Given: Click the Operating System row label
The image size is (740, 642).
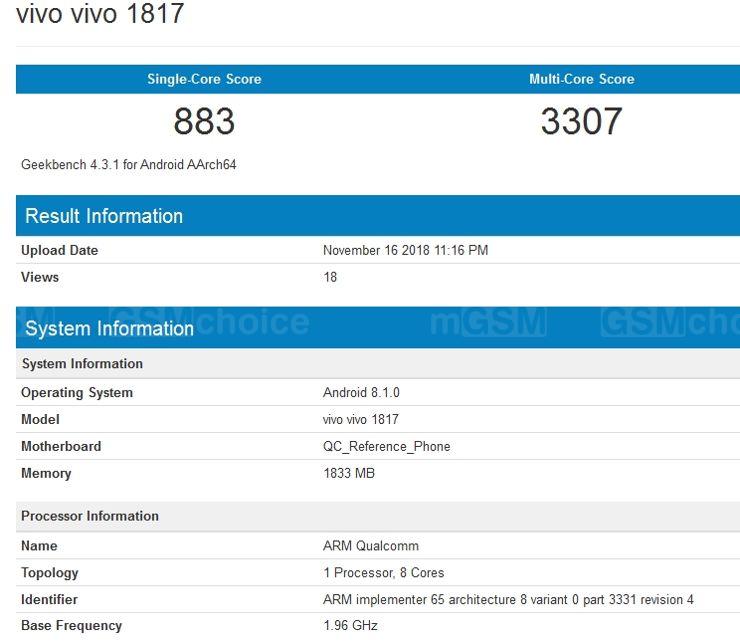Looking at the screenshot, I should [77, 392].
